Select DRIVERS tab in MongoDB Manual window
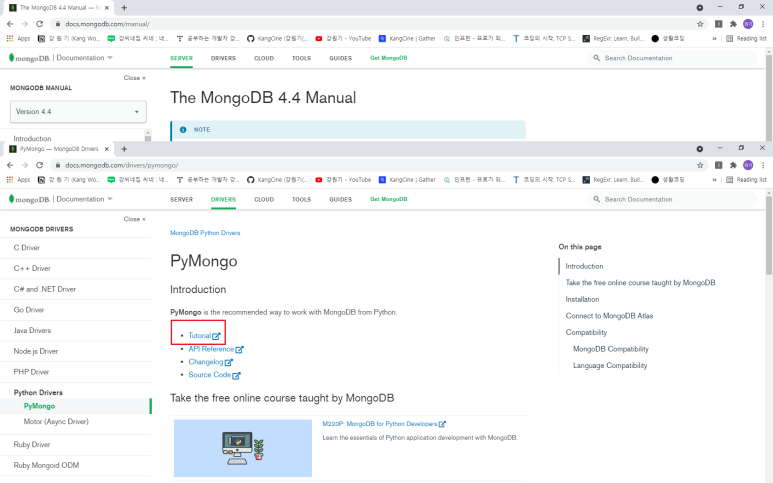The image size is (773, 483). pyautogui.click(x=223, y=58)
